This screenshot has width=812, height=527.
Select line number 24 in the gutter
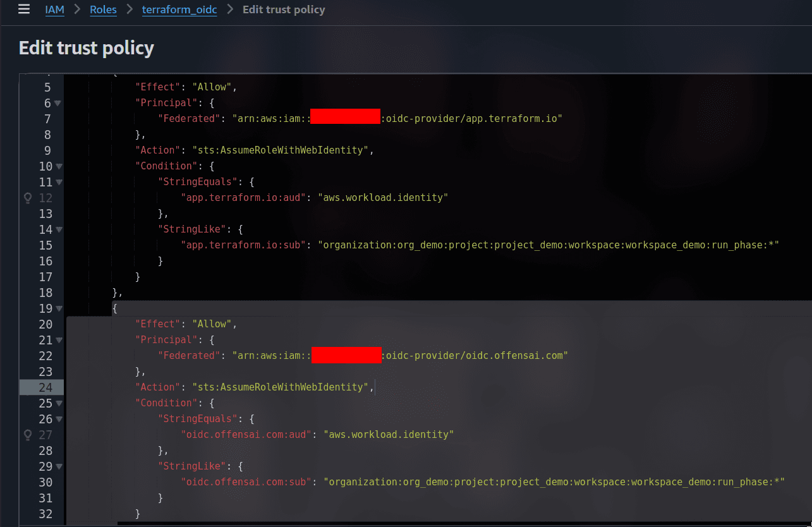tap(45, 387)
